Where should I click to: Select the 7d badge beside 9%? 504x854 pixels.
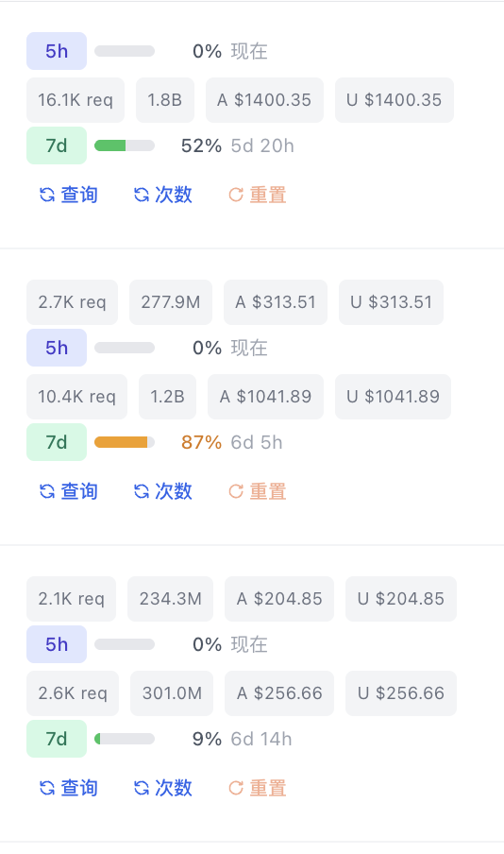click(57, 739)
